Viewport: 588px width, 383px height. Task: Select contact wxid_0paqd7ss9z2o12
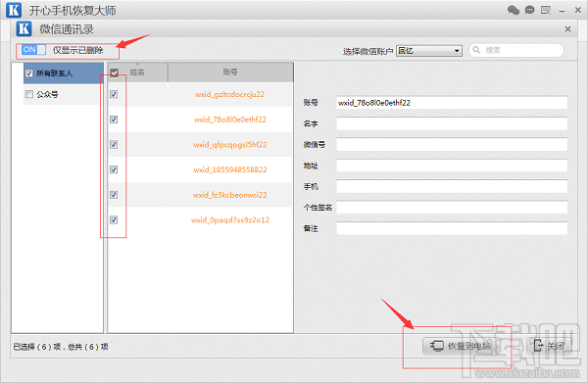pos(230,220)
